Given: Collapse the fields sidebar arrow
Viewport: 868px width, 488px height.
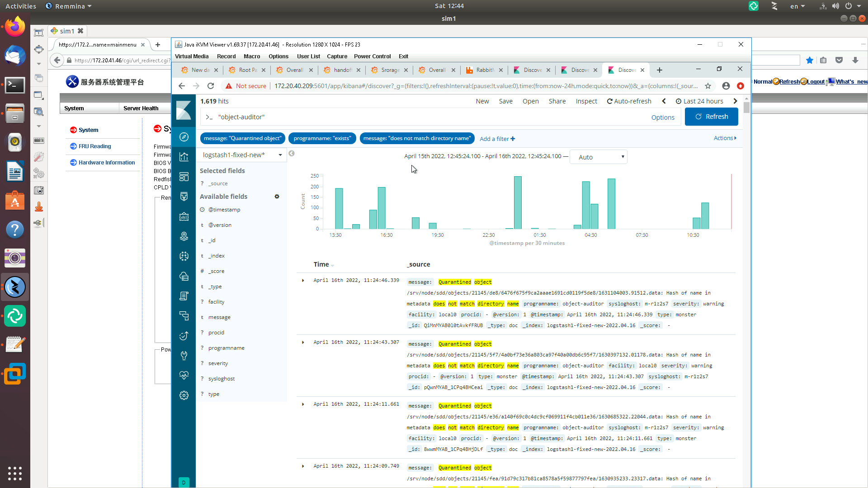Looking at the screenshot, I should tap(292, 154).
